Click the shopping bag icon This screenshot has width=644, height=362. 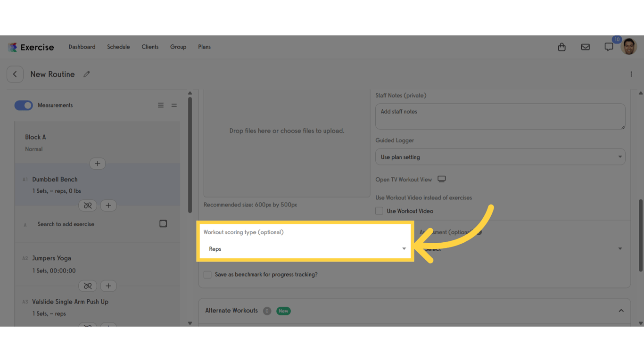coord(561,47)
